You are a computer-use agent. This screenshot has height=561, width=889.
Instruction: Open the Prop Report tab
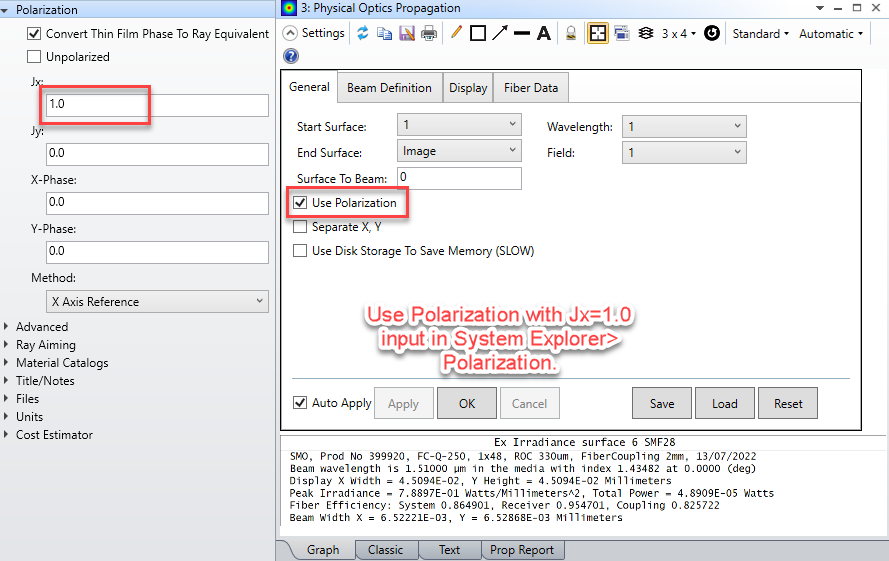(522, 550)
